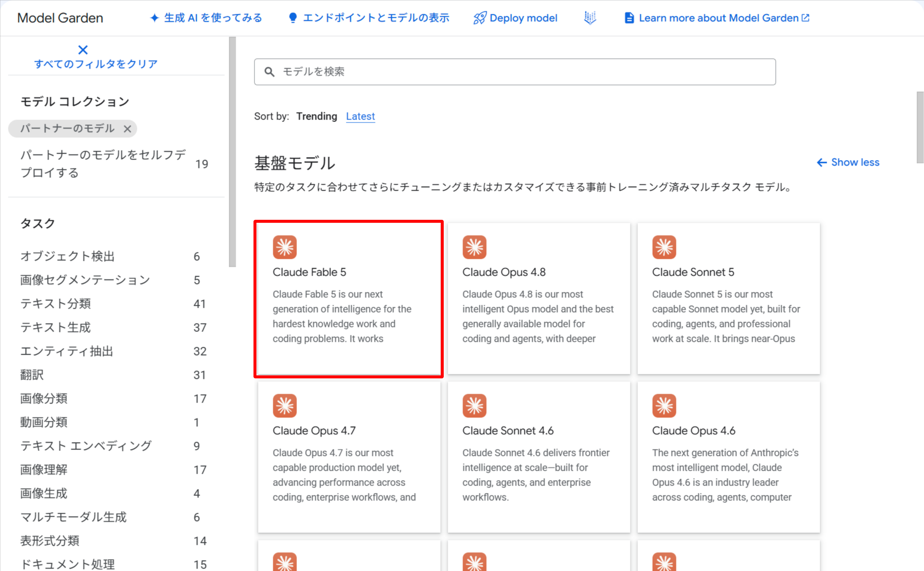Click the waveform icon in the top toolbar
The image size is (924, 571).
pyautogui.click(x=590, y=18)
